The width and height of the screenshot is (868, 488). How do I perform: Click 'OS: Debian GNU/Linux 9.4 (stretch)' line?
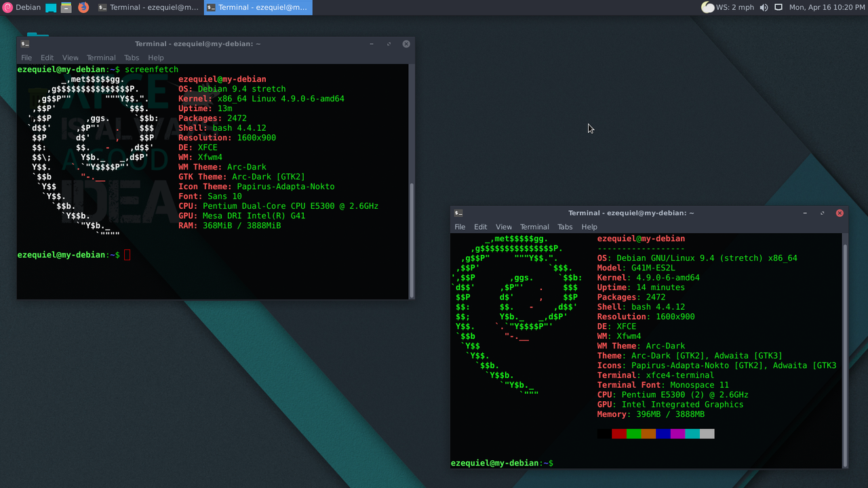click(x=697, y=258)
